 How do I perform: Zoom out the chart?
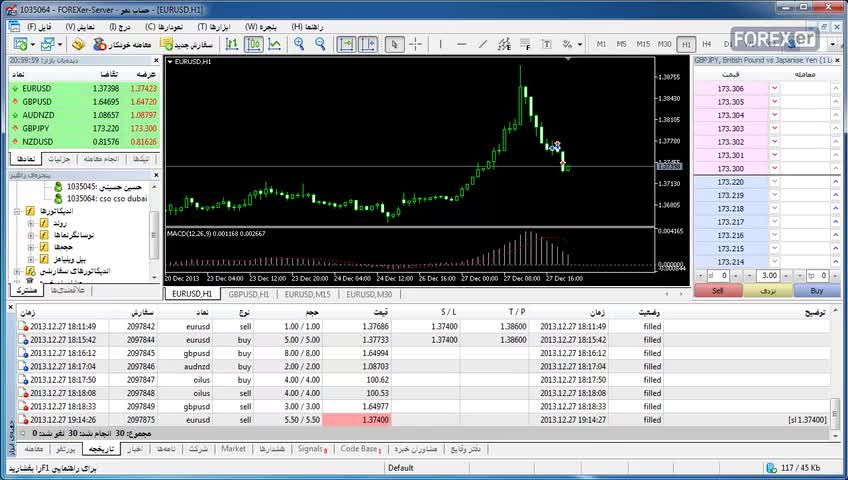(320, 44)
